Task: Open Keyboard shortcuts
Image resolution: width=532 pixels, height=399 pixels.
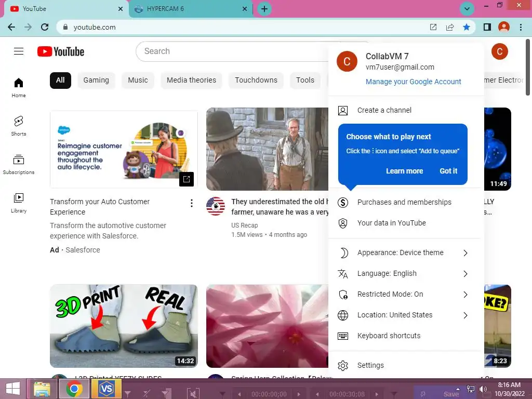Action: 406,336
